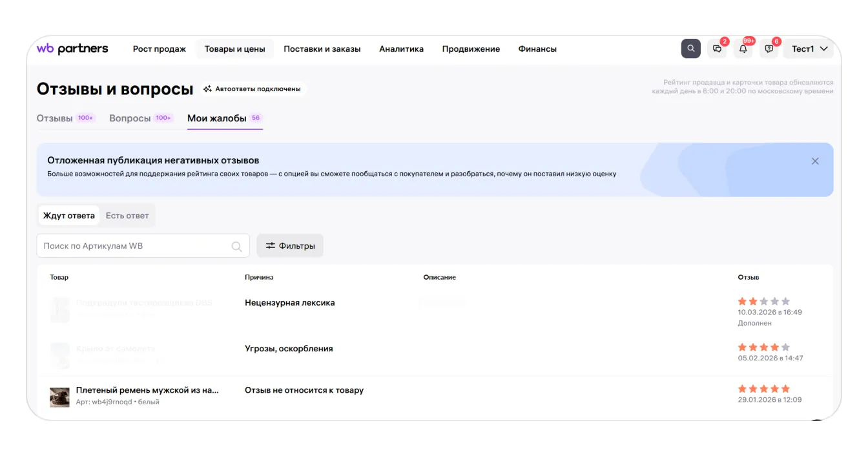Open the chat messages icon
The image size is (868, 456).
click(x=717, y=49)
